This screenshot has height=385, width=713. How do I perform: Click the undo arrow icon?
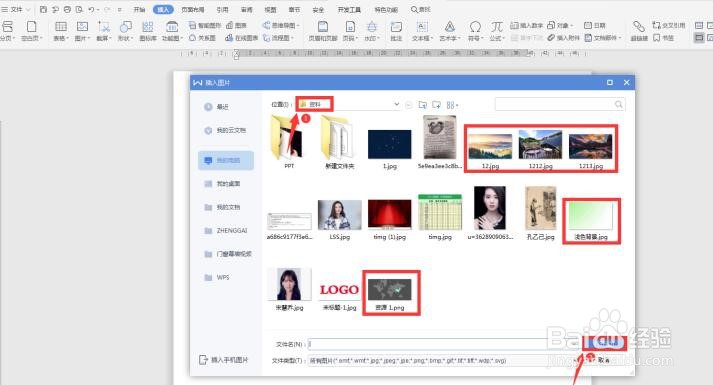coord(91,9)
